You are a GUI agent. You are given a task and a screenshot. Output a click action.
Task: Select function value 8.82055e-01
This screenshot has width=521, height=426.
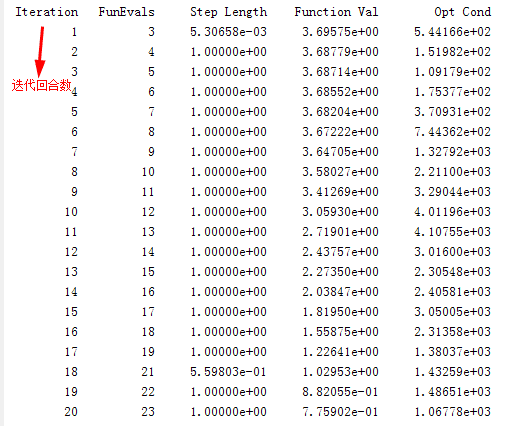click(340, 392)
